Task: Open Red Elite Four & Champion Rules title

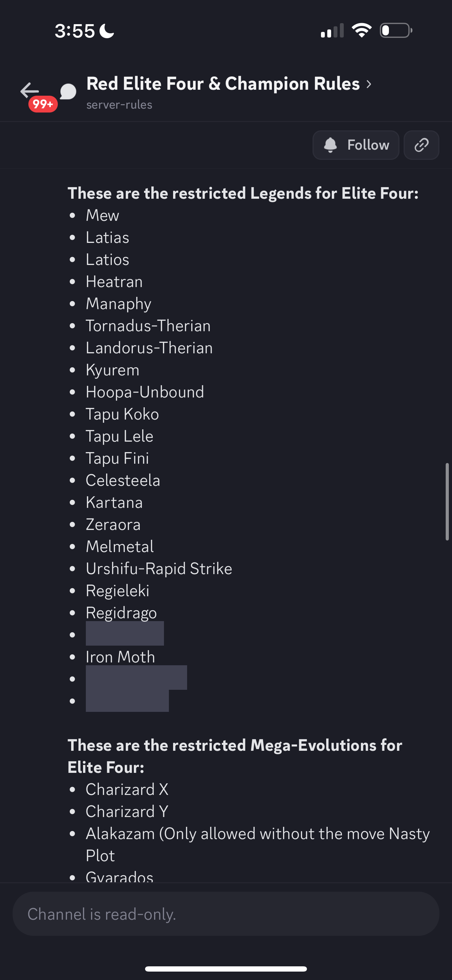Action: (223, 84)
